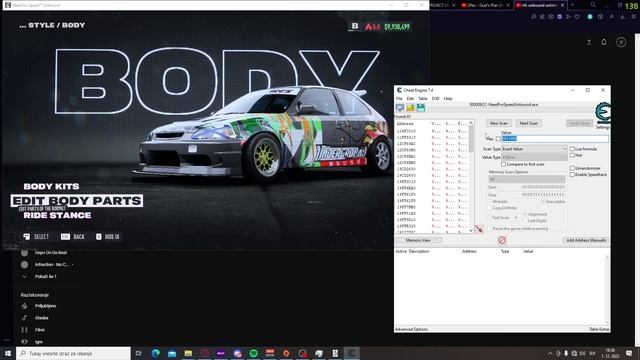Open Microsoft Edge from the taskbar
The width and height of the screenshot is (640, 360).
[x=156, y=353]
